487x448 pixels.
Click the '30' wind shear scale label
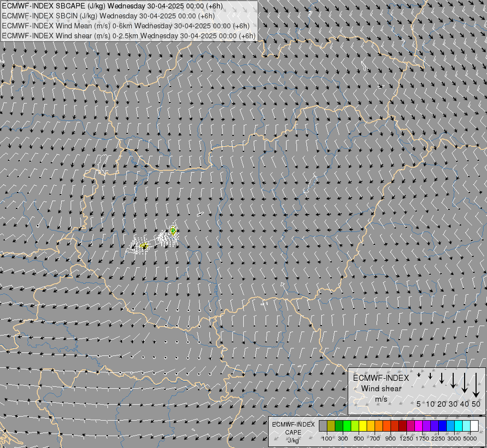(453, 404)
